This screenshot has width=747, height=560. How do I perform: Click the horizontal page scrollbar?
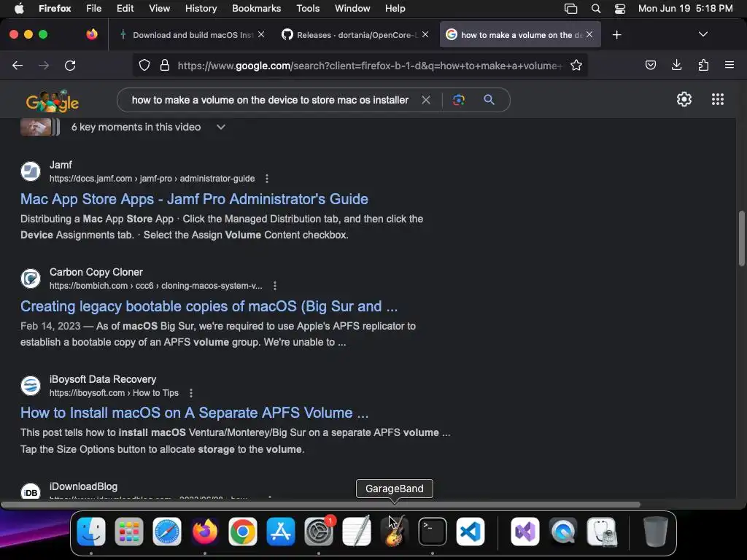pyautogui.click(x=321, y=505)
